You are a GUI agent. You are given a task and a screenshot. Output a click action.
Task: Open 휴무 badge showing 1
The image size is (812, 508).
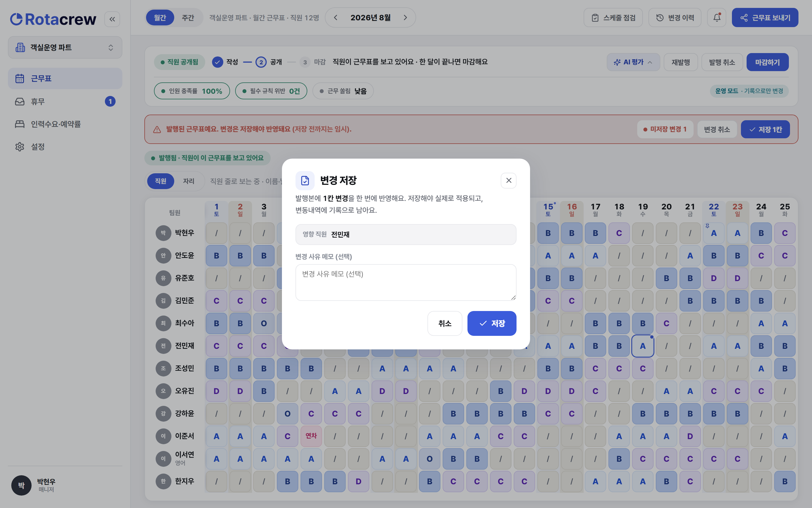tap(110, 102)
